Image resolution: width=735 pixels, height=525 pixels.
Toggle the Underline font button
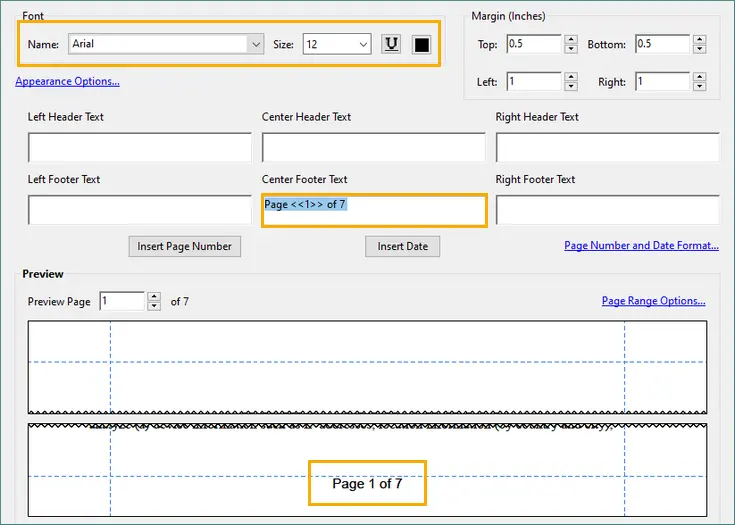(391, 44)
